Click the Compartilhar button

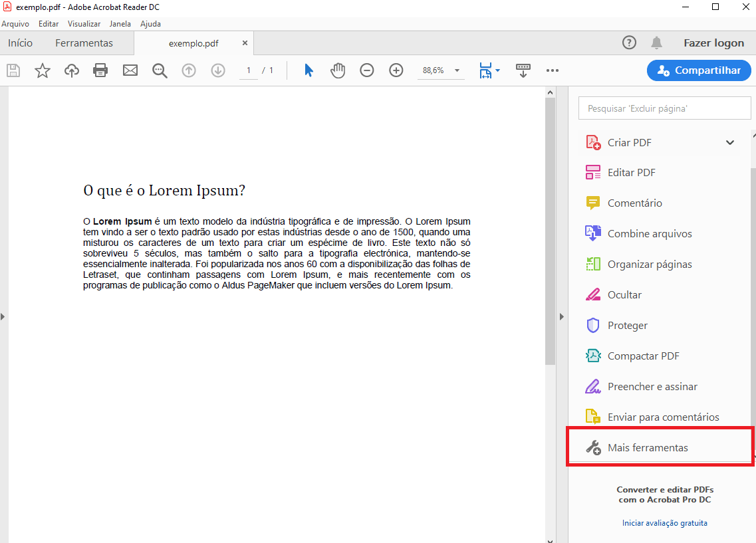[698, 70]
